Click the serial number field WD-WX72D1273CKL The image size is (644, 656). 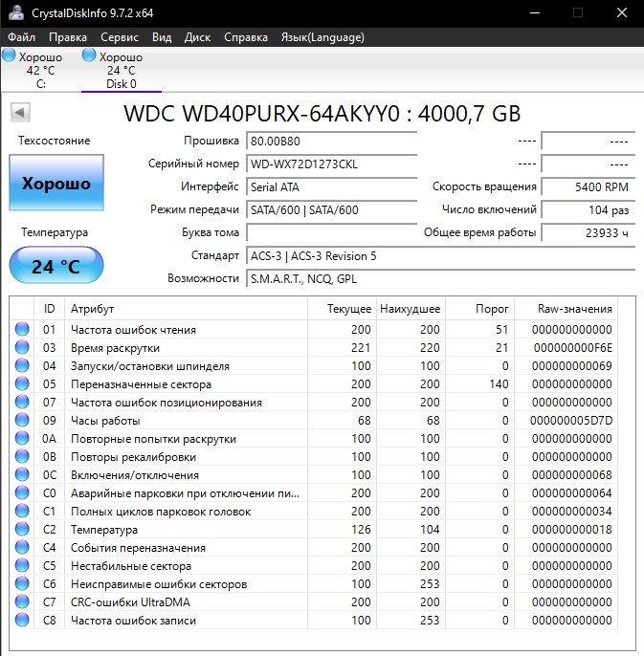(332, 164)
